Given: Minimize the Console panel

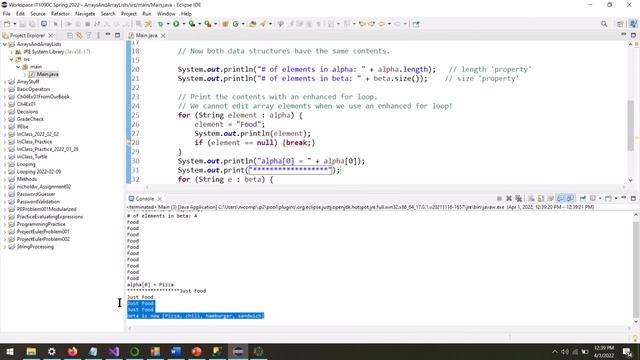Looking at the screenshot, I should point(624,198).
